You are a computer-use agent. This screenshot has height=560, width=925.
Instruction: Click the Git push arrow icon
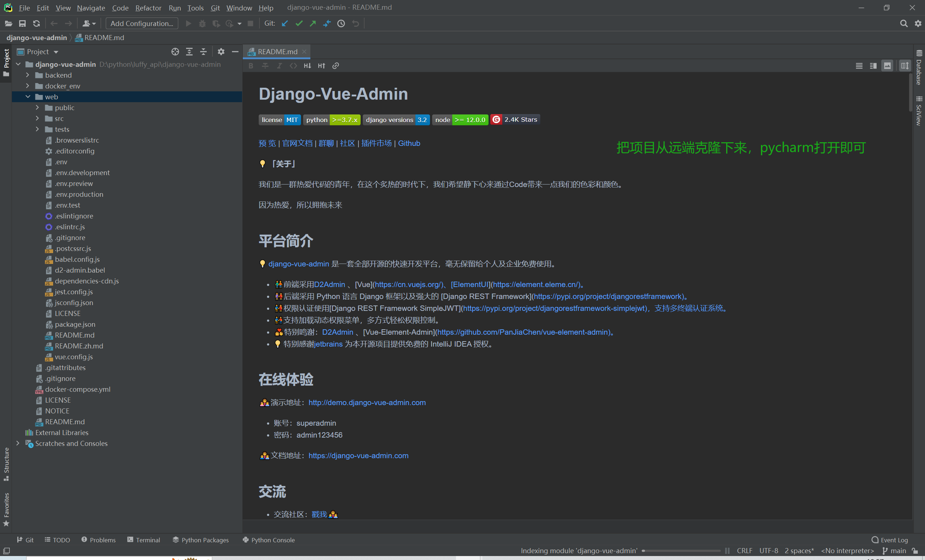point(313,23)
